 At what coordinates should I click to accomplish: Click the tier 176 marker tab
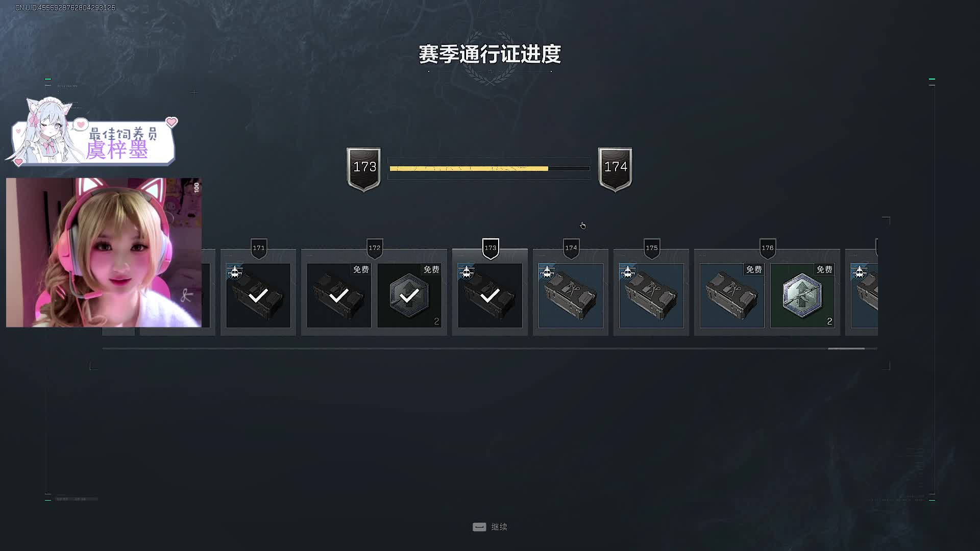[768, 248]
